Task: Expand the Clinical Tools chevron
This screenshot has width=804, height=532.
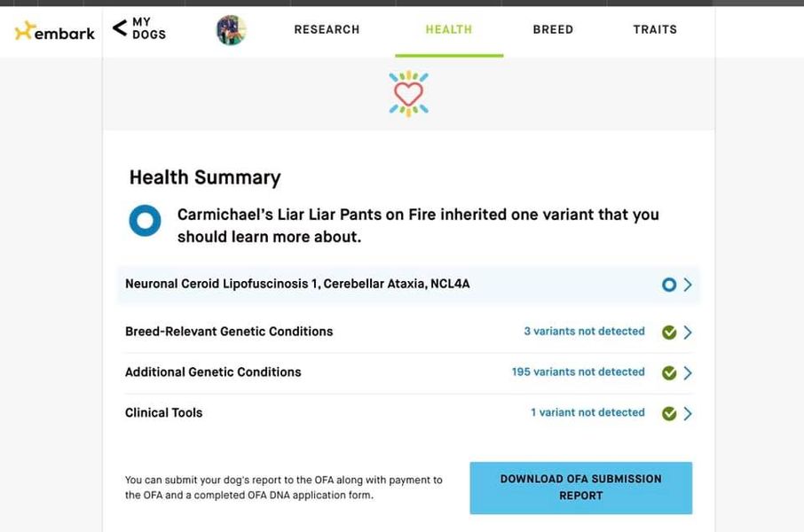Action: point(688,413)
